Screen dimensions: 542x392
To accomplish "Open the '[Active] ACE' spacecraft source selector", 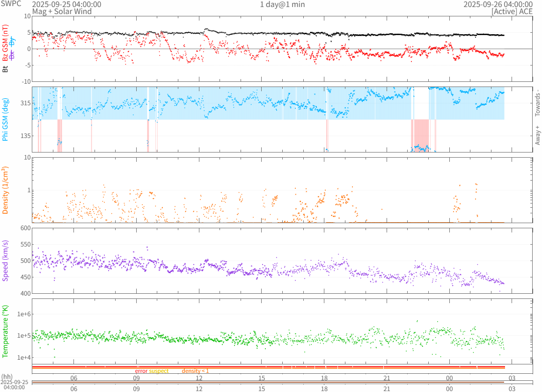I will (x=513, y=11).
